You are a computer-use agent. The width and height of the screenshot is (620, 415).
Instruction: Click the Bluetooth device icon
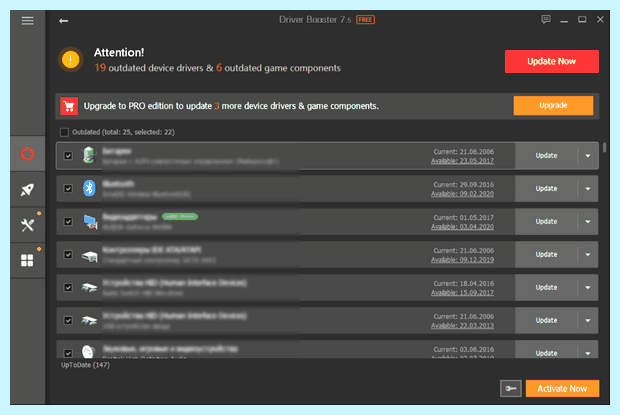[89, 188]
